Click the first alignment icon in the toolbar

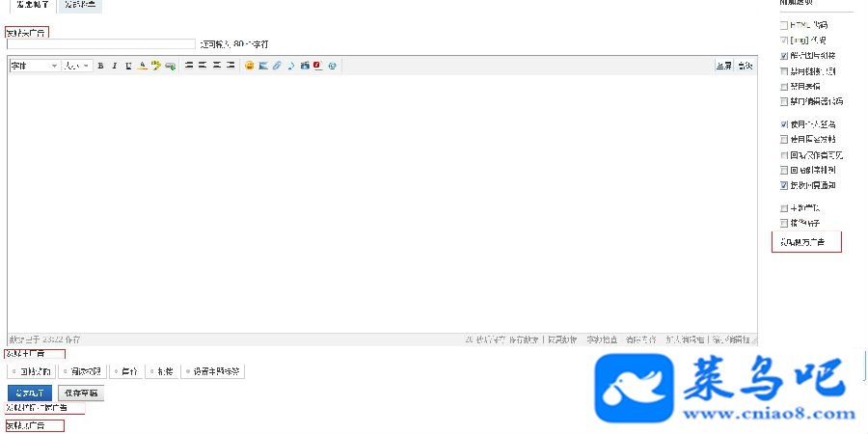tap(189, 66)
